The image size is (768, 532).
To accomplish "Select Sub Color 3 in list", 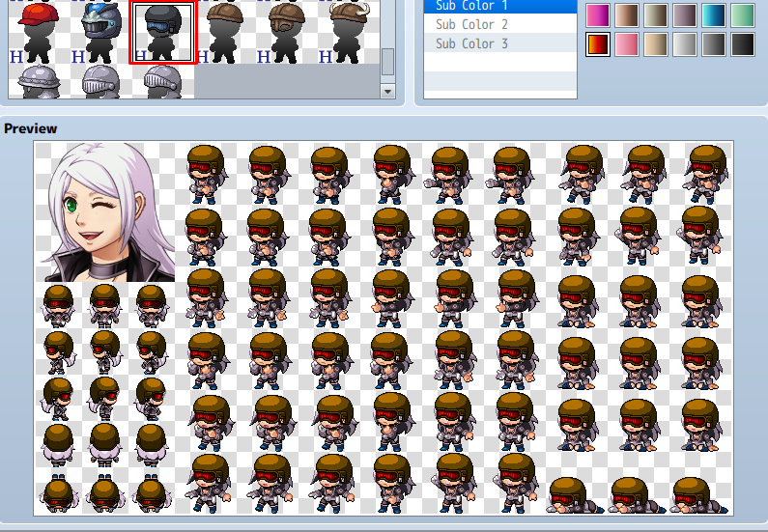I will [500, 43].
